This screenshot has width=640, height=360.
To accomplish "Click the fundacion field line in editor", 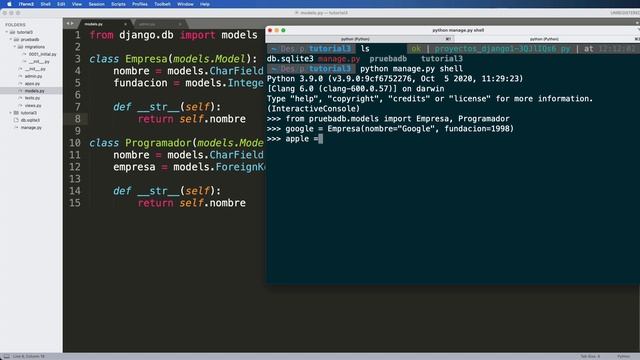I will [x=189, y=83].
